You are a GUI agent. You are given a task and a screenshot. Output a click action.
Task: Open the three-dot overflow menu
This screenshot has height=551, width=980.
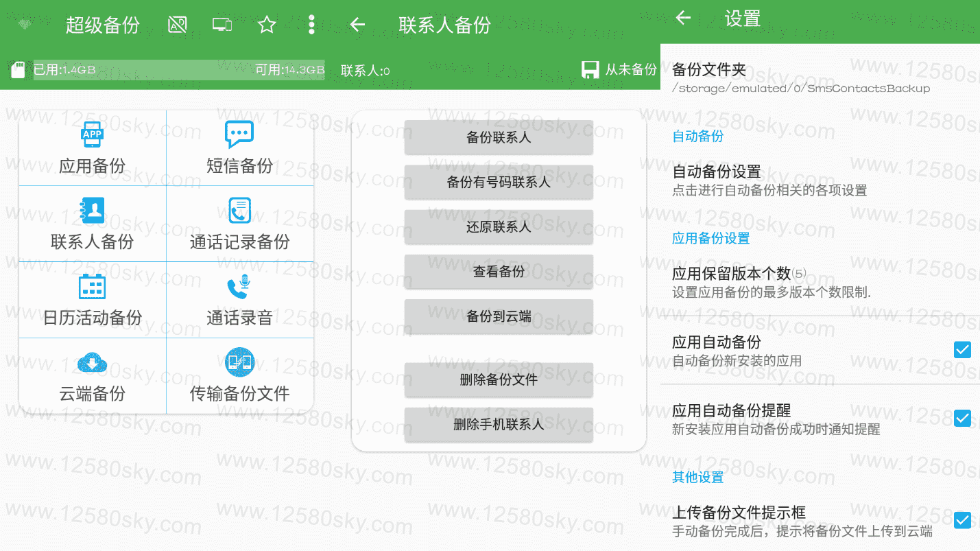311,25
